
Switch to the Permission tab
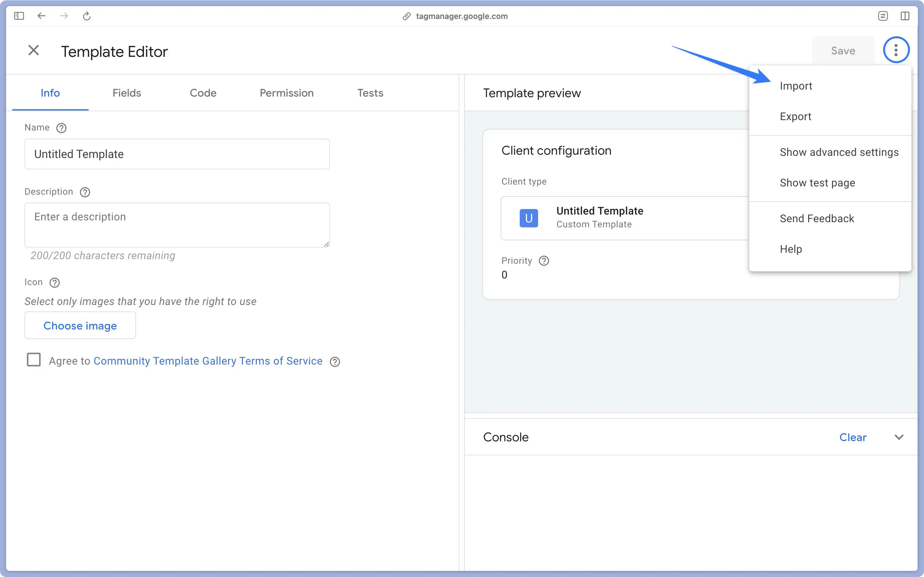click(287, 93)
